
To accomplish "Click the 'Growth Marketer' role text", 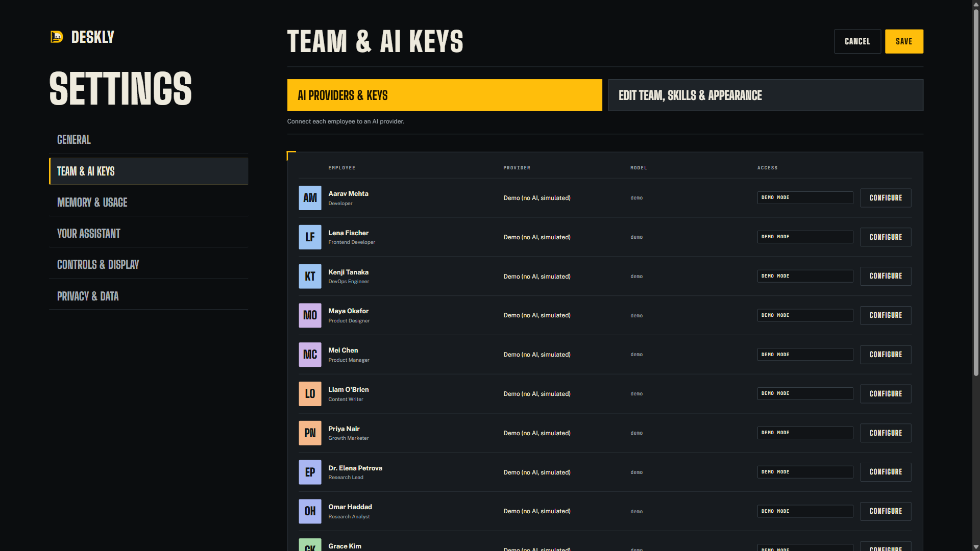I will coord(349,438).
